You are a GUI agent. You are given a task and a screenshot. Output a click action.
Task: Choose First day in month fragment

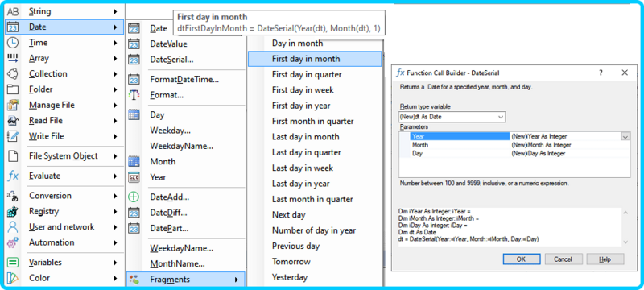coord(315,59)
